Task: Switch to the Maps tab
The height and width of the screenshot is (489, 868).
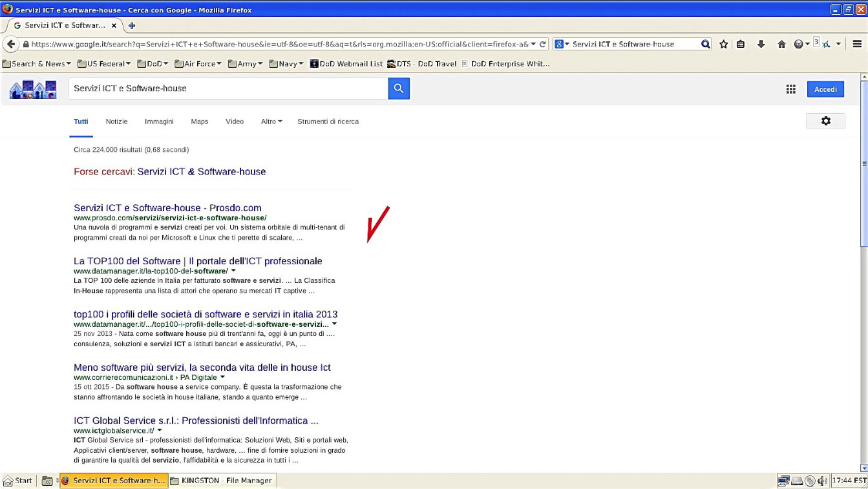Action: tap(200, 121)
